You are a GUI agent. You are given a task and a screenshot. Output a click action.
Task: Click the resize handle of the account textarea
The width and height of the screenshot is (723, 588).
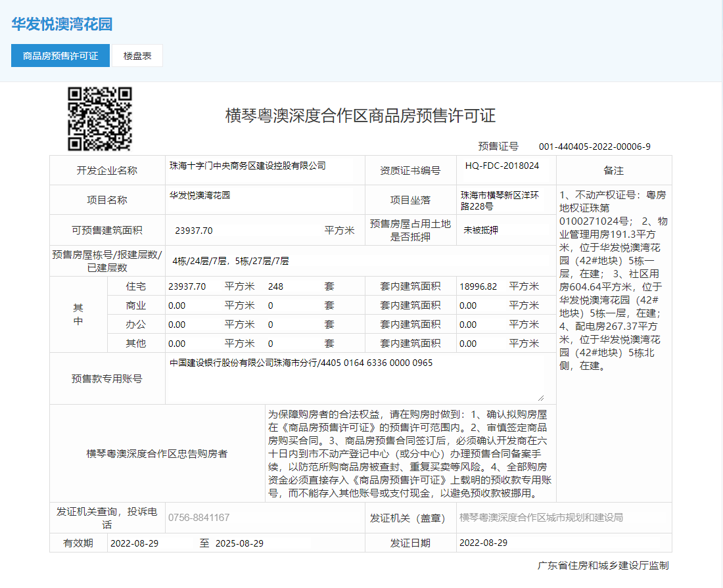[x=540, y=397]
